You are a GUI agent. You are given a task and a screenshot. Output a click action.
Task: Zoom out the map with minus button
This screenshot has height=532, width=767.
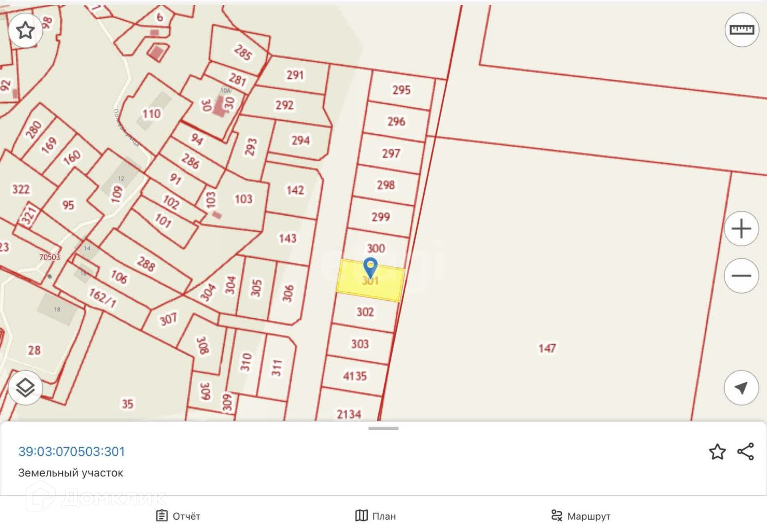pos(741,276)
